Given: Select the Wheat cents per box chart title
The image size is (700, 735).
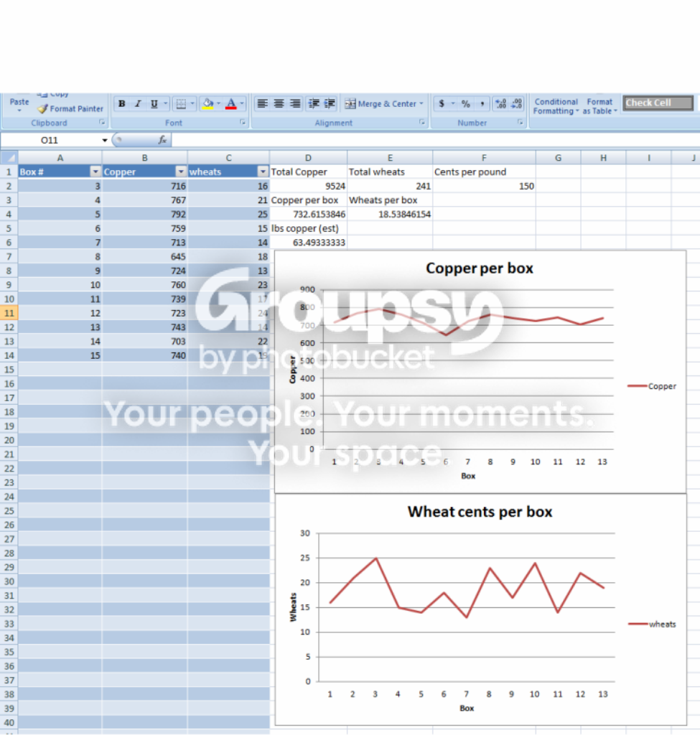Looking at the screenshot, I should (480, 511).
